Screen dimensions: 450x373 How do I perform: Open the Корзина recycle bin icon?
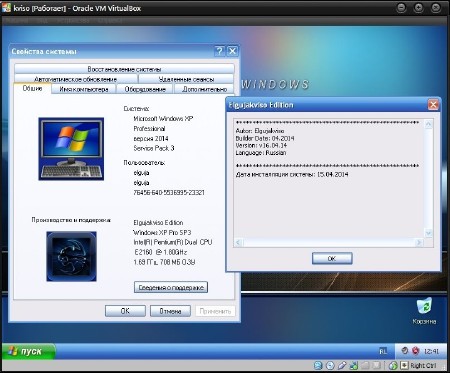[424, 311]
